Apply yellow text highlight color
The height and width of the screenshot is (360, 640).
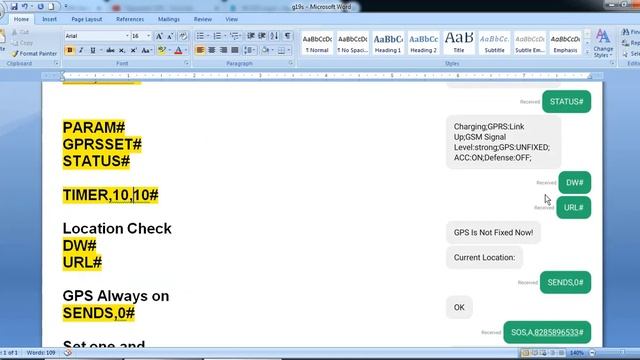point(162,50)
